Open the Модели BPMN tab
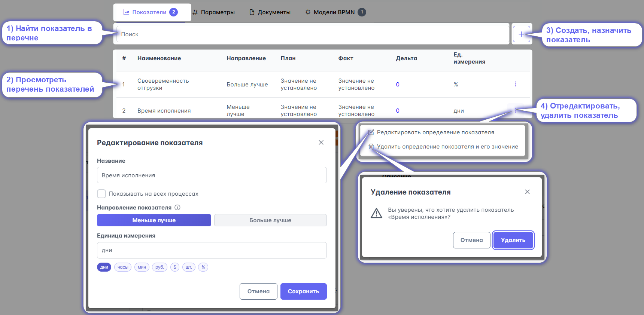This screenshot has height=315, width=644. [334, 12]
